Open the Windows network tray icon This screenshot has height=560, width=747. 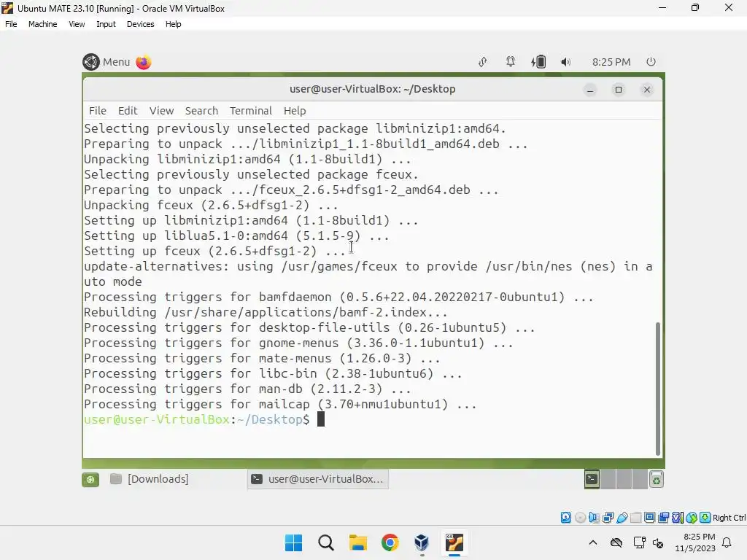point(639,542)
